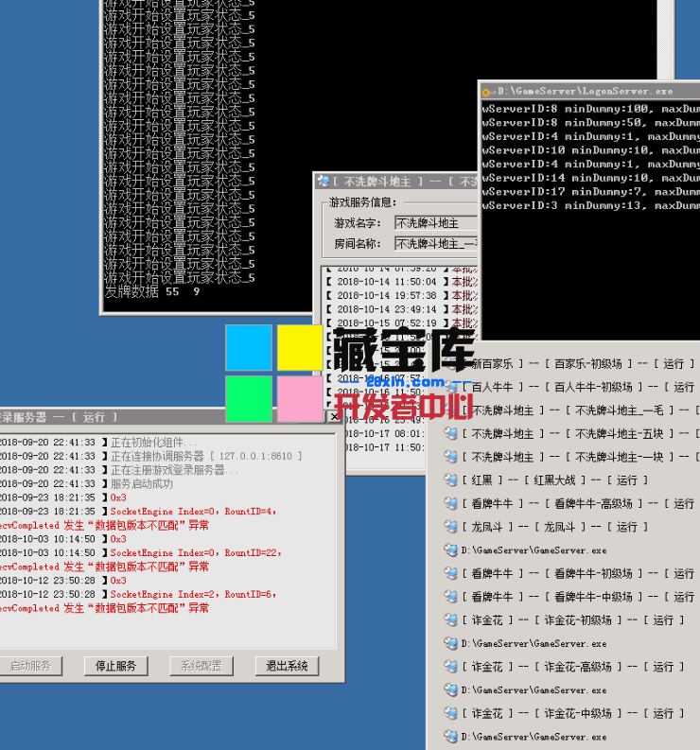Close the login server window

tap(333, 416)
